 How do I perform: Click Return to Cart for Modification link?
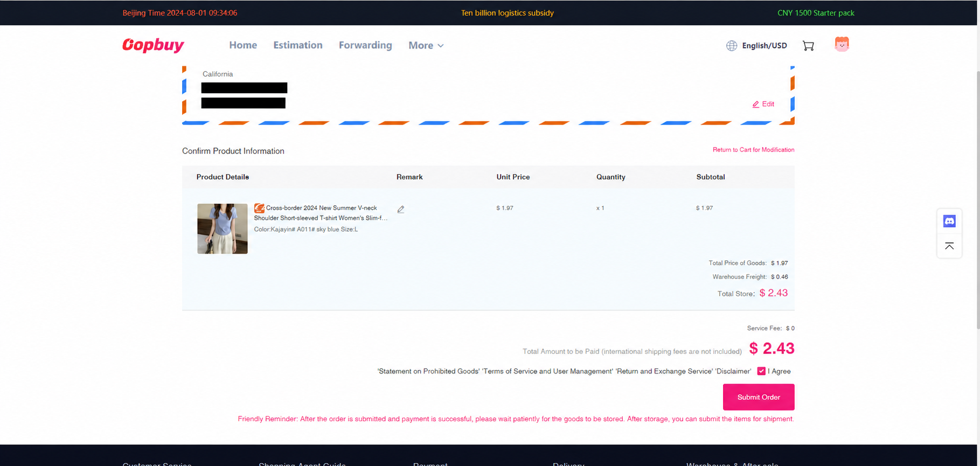[753, 150]
